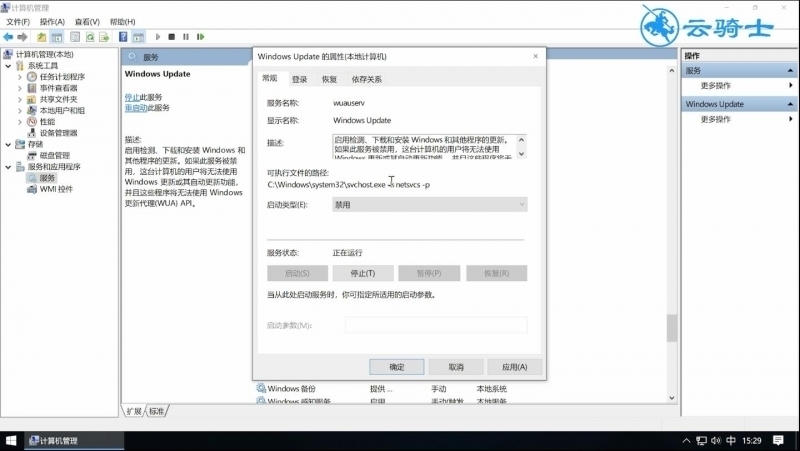The image size is (800, 451).
Task: Click the 取消 button
Action: tap(456, 367)
